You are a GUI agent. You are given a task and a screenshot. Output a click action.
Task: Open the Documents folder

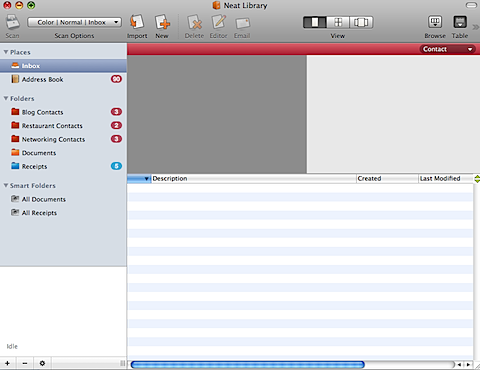tap(63, 153)
